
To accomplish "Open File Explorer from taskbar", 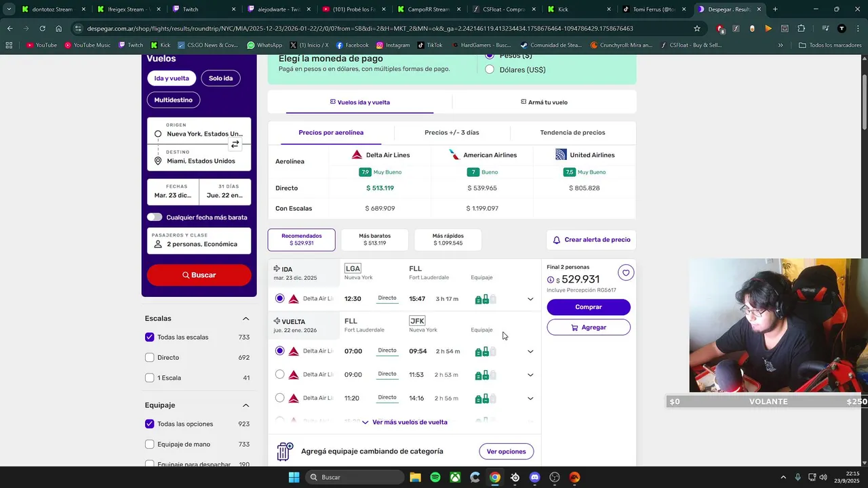I will coord(415,477).
